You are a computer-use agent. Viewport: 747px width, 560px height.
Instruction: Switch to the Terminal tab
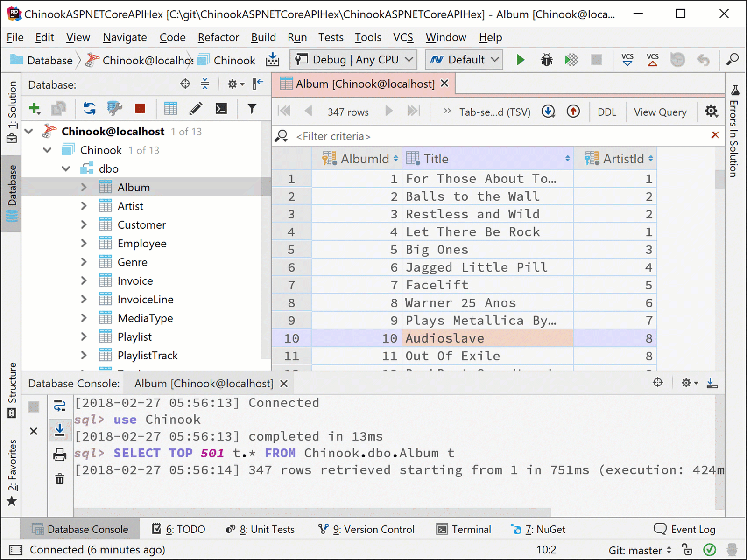(x=470, y=529)
